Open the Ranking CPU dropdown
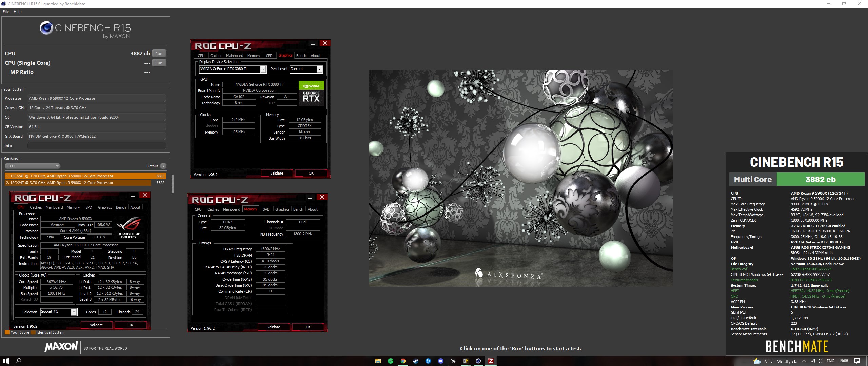Screen dimensions: 868x366 coord(33,166)
